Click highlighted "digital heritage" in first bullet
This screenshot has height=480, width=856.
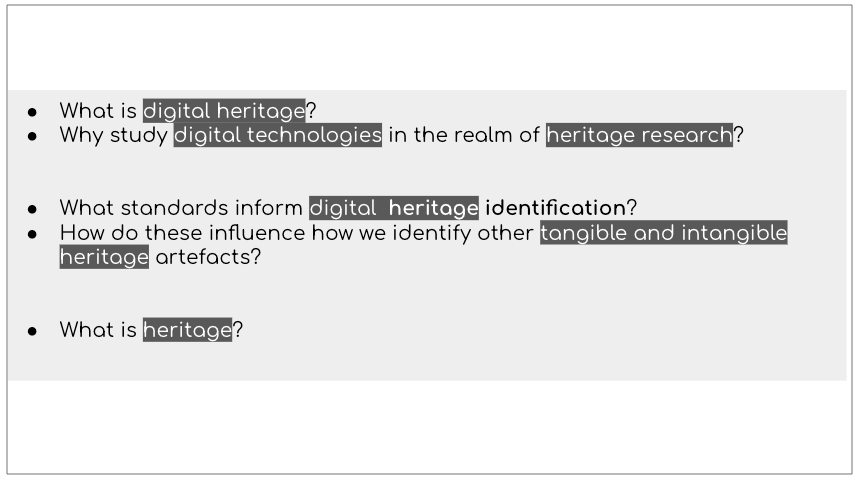tap(224, 111)
